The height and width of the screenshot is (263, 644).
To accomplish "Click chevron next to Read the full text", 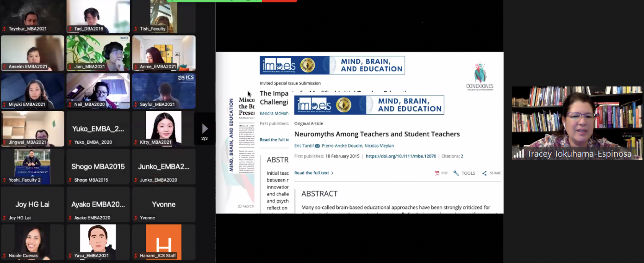I will click(332, 173).
